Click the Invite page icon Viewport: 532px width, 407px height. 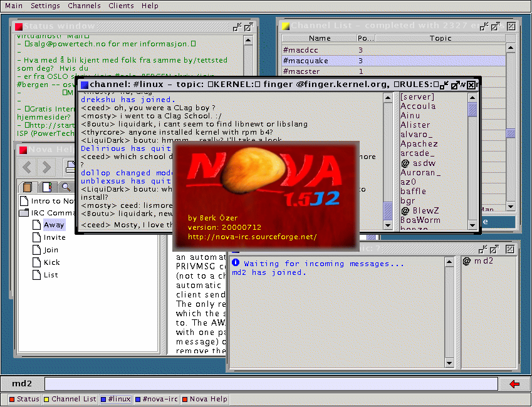click(36, 237)
